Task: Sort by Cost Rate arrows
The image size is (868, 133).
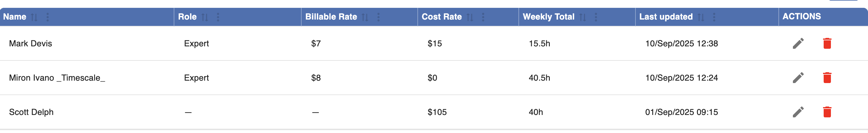Action: 470,17
